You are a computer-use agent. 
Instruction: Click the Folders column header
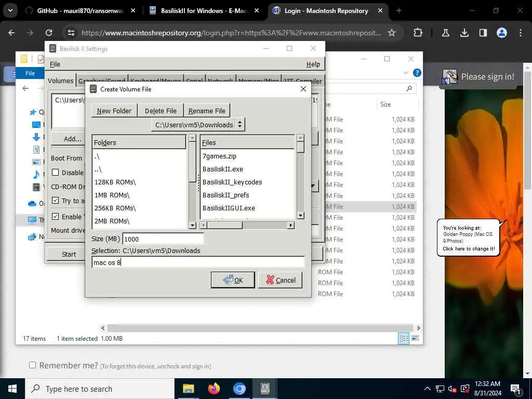[x=139, y=142]
